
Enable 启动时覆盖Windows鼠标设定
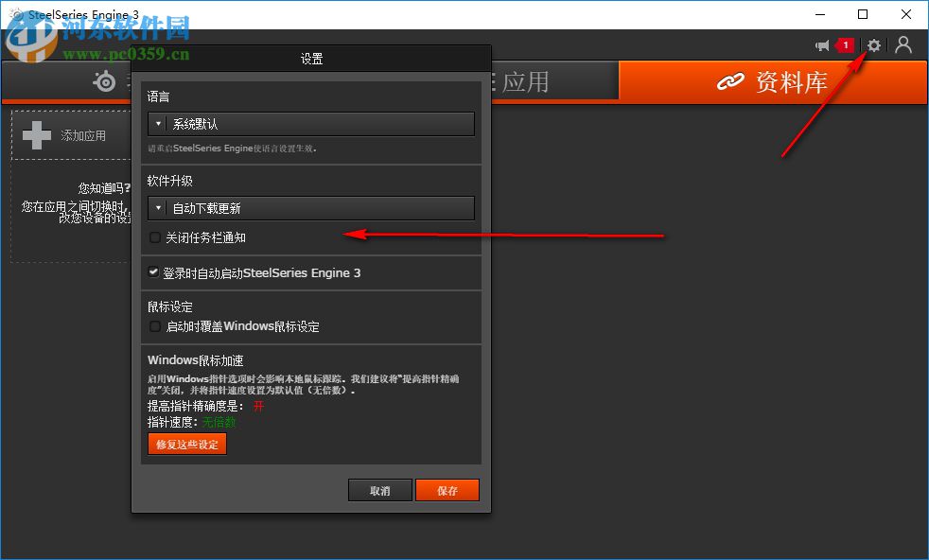coord(154,327)
